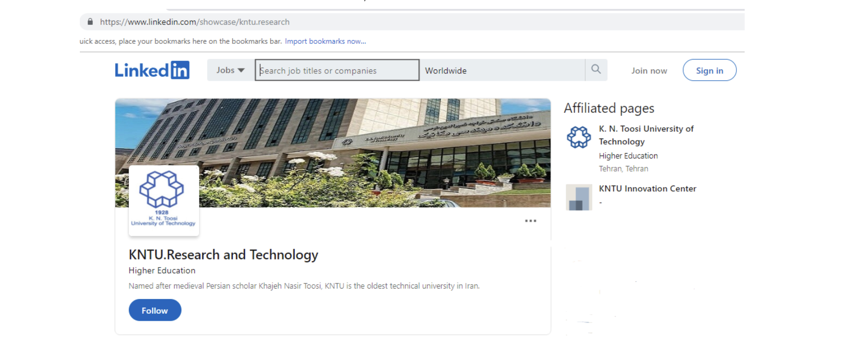This screenshot has height=348, width=868.
Task: Click the magnifying glass search icon
Action: (x=596, y=69)
